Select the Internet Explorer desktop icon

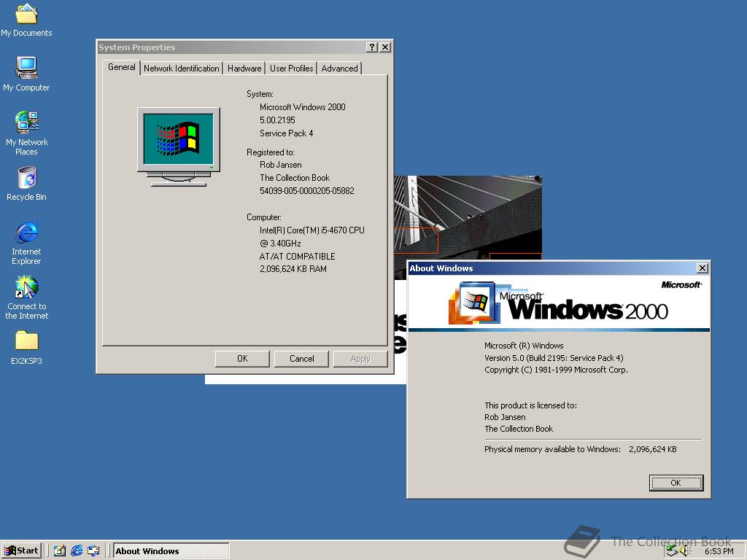(27, 242)
